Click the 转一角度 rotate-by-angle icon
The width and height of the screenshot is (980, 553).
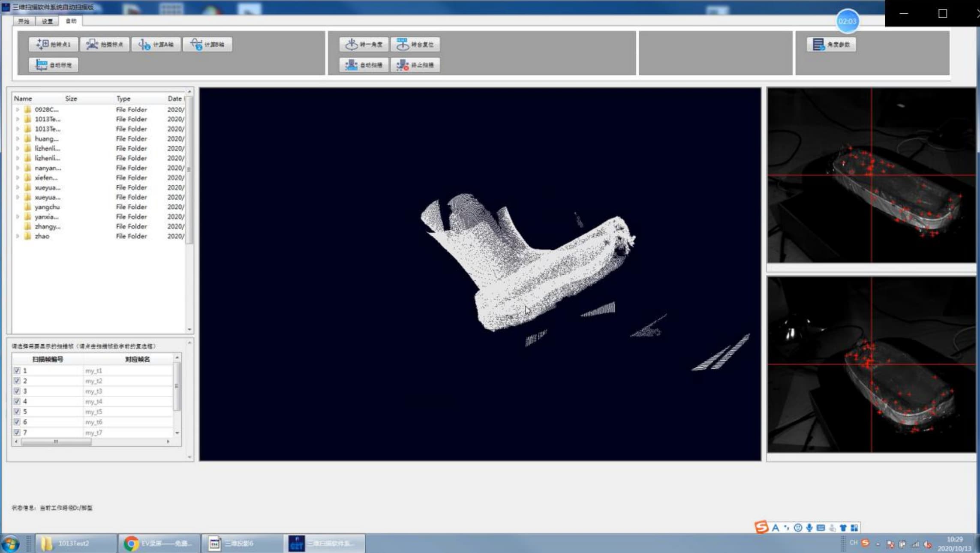(x=364, y=45)
